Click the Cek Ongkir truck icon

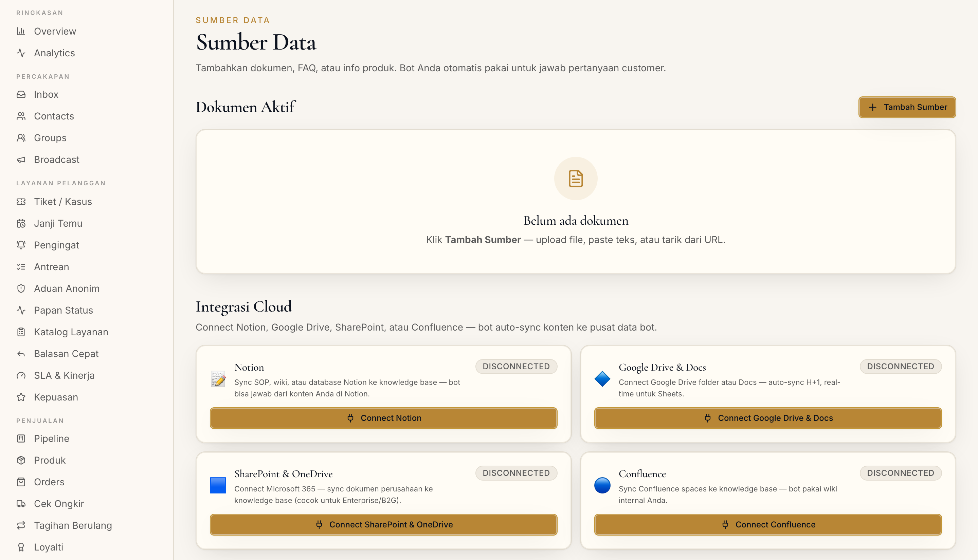point(21,504)
